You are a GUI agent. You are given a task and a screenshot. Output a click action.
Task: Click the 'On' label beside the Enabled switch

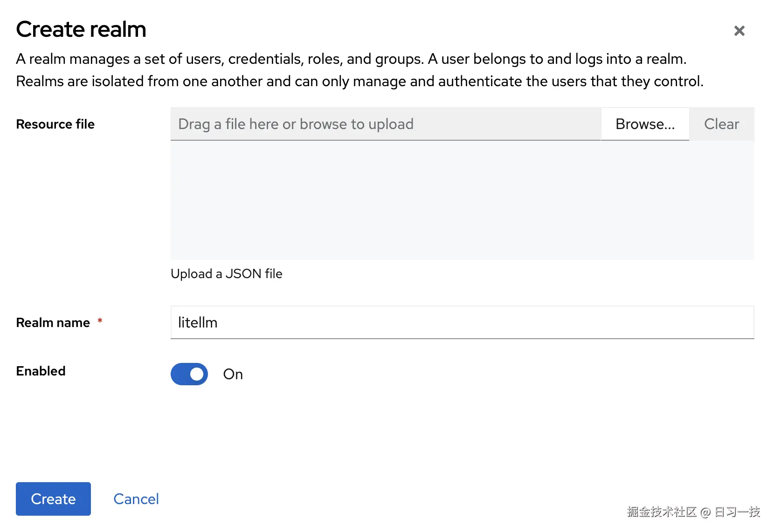(233, 374)
